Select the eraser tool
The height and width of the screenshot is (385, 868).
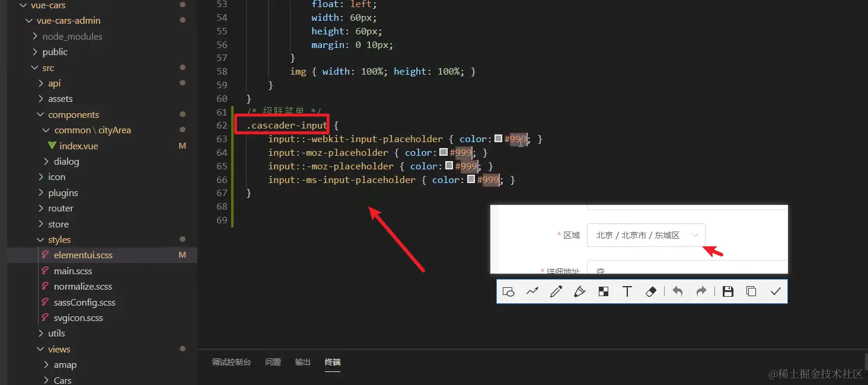[x=651, y=291]
